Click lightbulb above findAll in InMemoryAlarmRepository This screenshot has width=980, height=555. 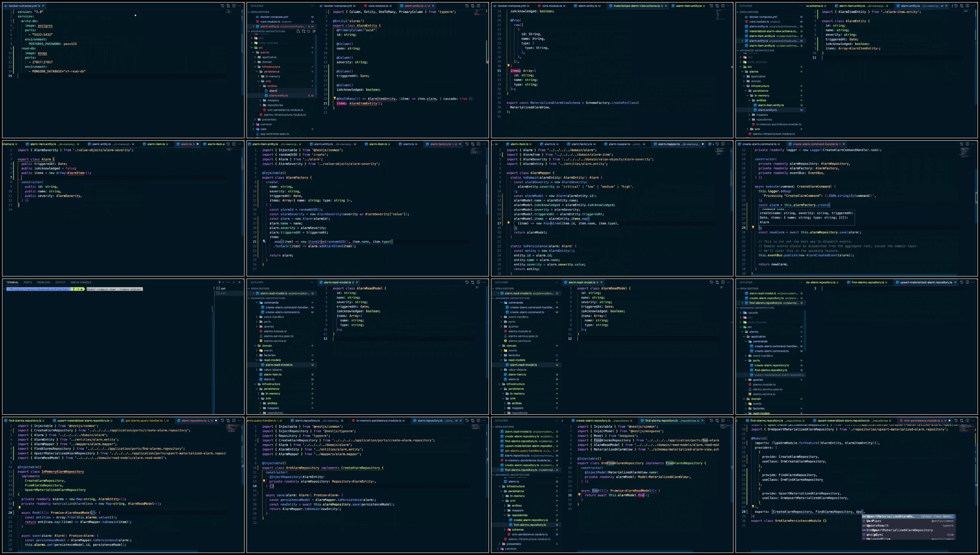click(19, 508)
